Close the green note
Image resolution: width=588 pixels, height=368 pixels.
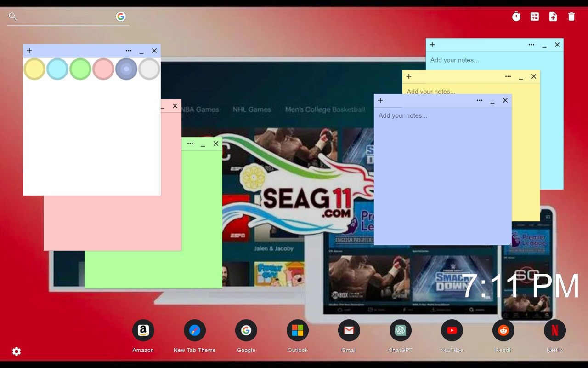click(216, 144)
